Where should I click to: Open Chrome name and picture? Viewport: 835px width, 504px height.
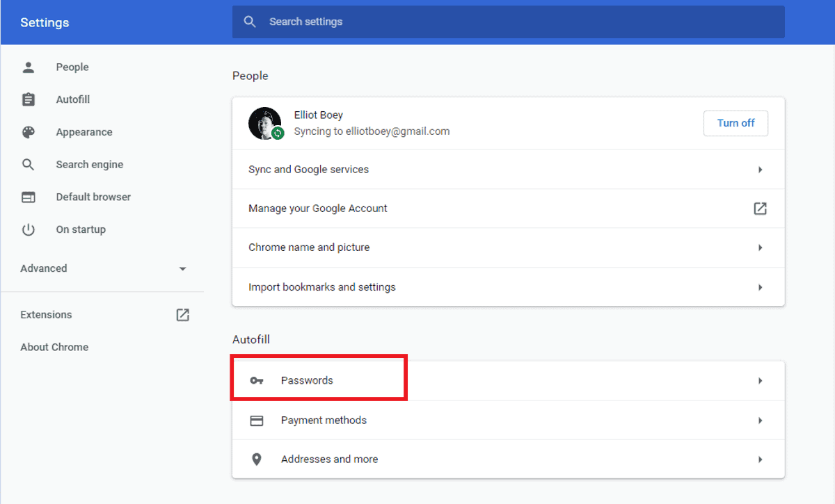click(508, 247)
